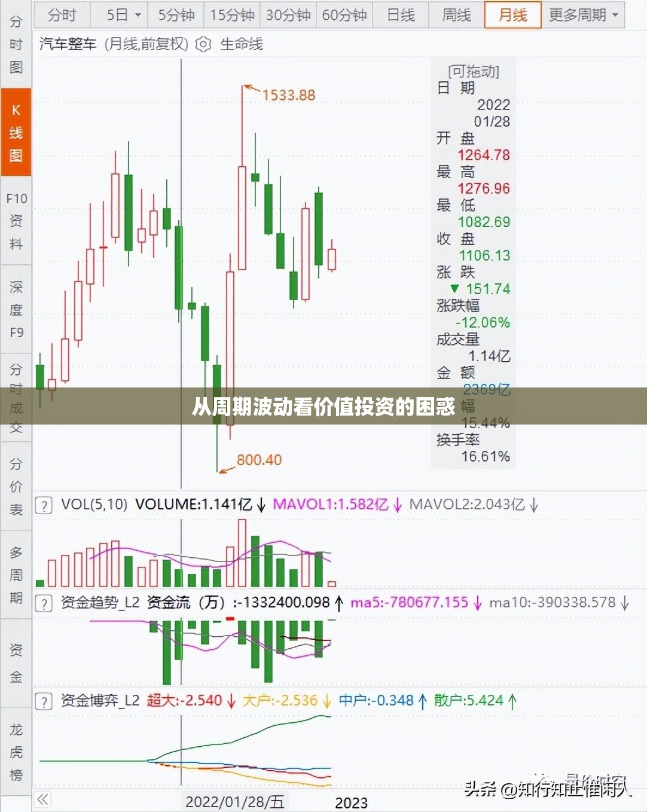
Task: Open 资金 in left sidebar
Action: click(16, 664)
